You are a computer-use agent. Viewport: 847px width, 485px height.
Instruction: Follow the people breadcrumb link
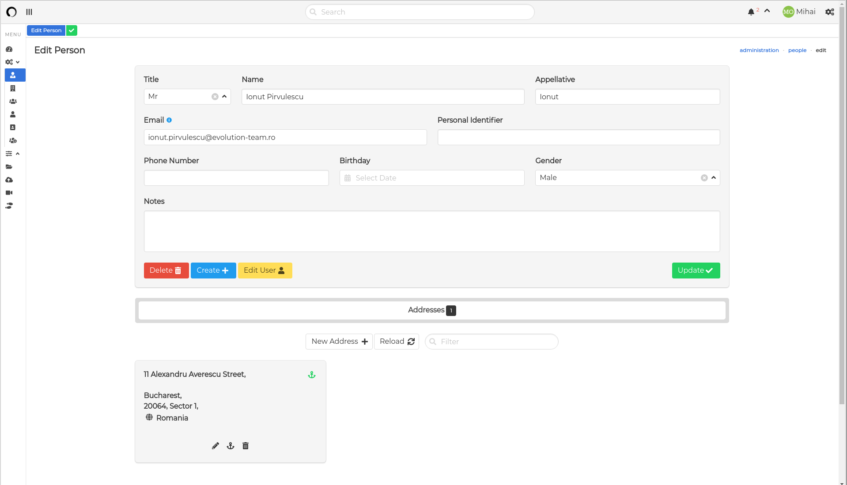tap(797, 50)
